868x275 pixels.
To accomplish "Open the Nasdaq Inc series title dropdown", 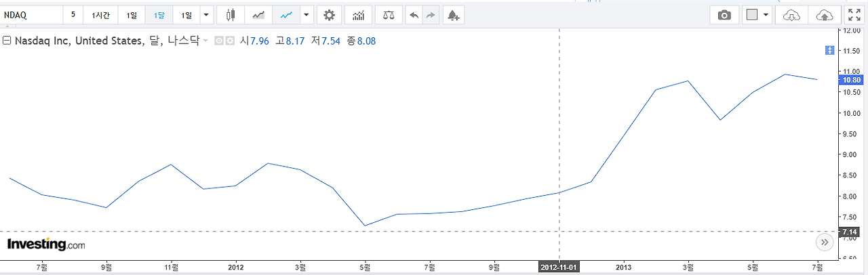I will point(205,41).
